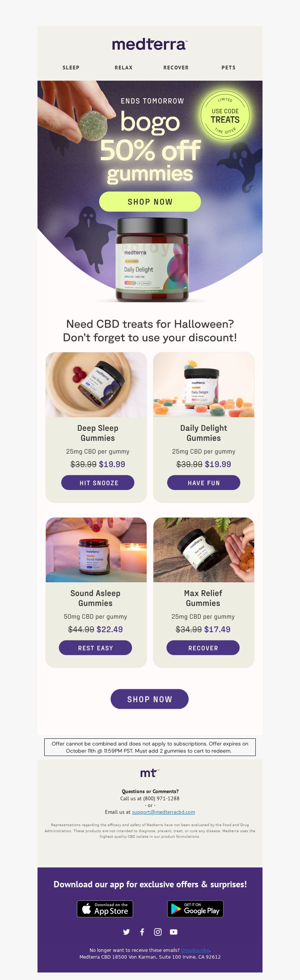
Task: Click the small mt footer logo
Action: 149,773
